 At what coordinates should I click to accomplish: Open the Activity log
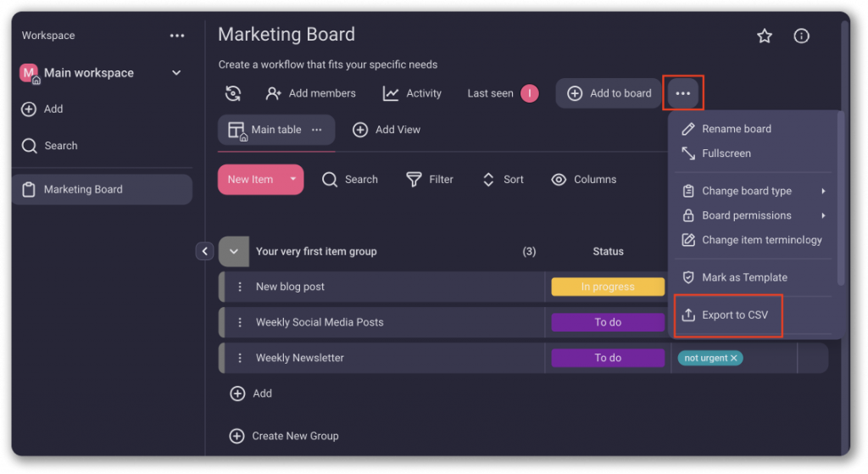[x=412, y=93]
